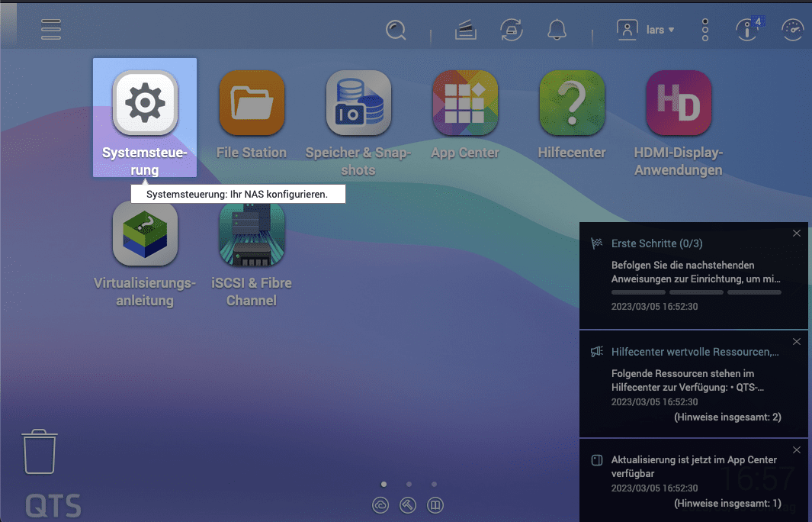
Task: Open the Hilfecenter app
Action: (572, 115)
